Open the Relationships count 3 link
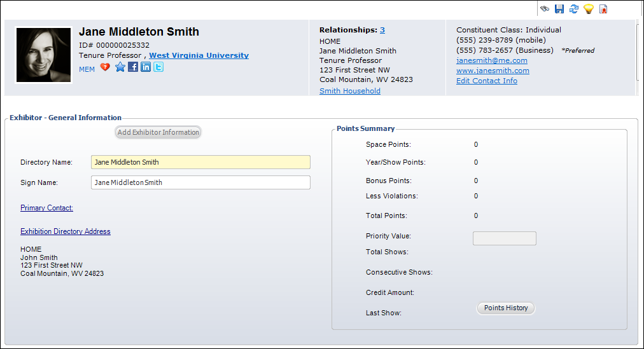Screen dimensions: 644x349 pos(382,30)
